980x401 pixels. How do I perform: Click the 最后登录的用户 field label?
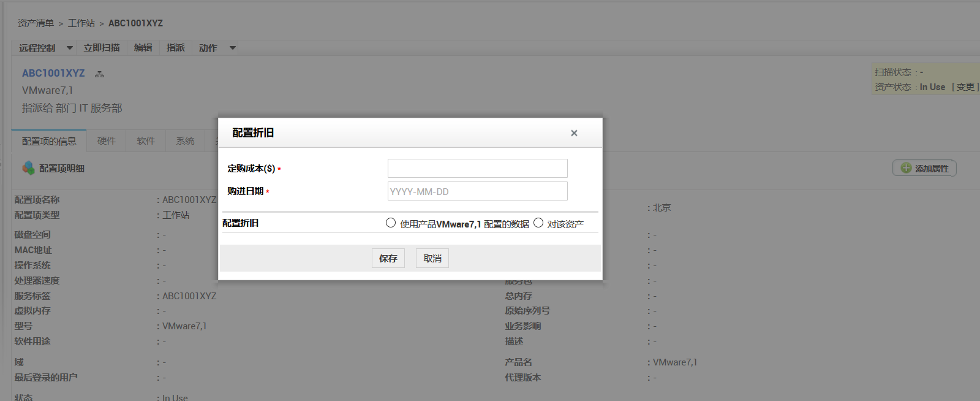tap(46, 378)
